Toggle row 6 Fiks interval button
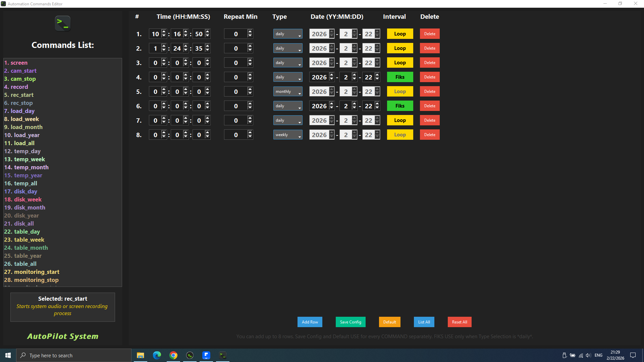Screen dimensions: 644x362 click(400, 106)
